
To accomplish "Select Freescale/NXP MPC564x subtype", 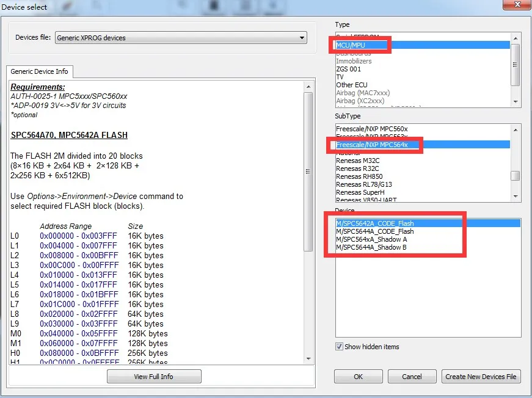I will [x=423, y=145].
